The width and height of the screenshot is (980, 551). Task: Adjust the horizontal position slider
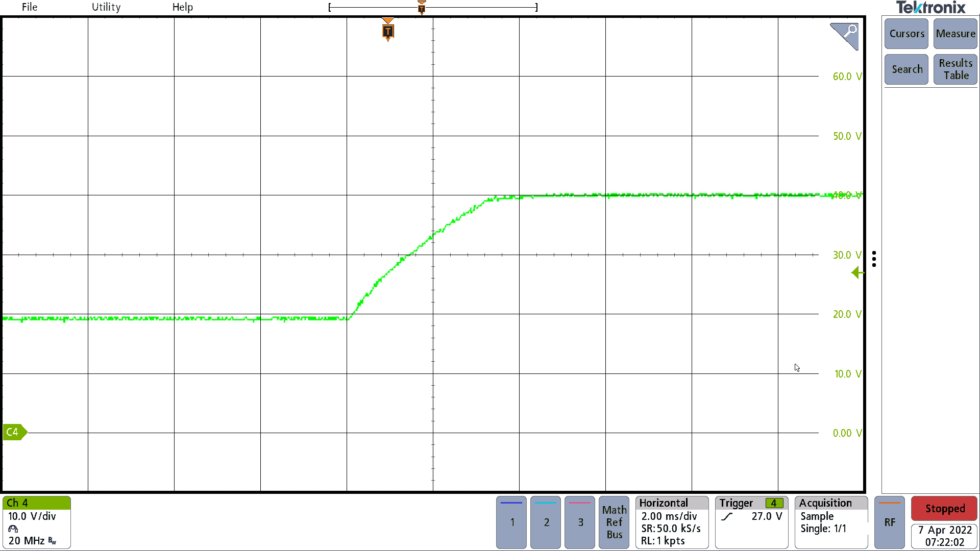(421, 7)
